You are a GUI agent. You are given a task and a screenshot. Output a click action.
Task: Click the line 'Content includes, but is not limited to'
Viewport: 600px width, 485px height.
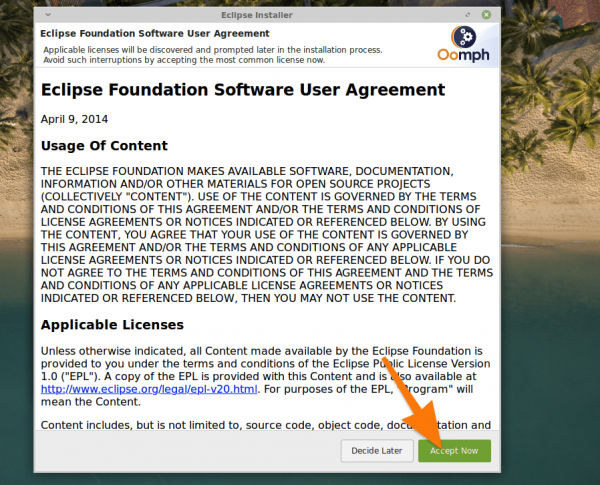[x=266, y=425]
